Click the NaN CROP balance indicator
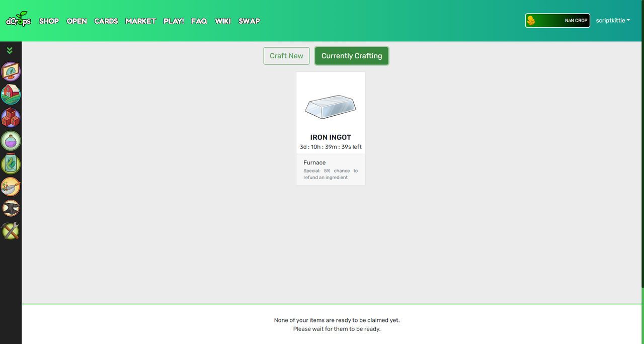The image size is (644, 344). [557, 21]
